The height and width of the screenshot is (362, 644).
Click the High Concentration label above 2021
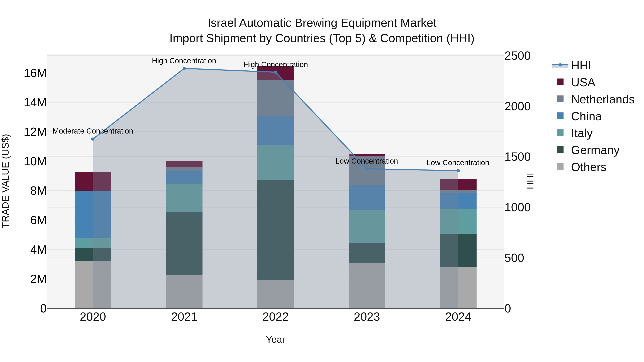[x=184, y=61]
